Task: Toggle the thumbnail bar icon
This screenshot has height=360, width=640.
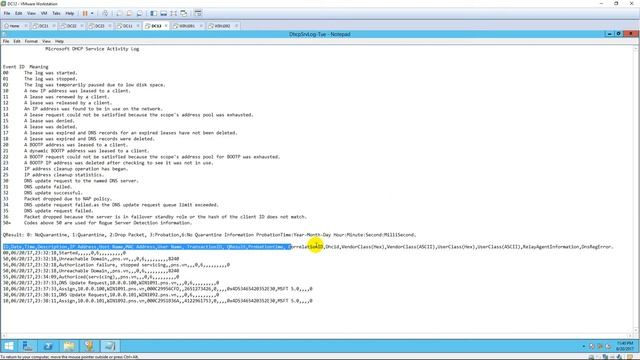Action: point(164,13)
